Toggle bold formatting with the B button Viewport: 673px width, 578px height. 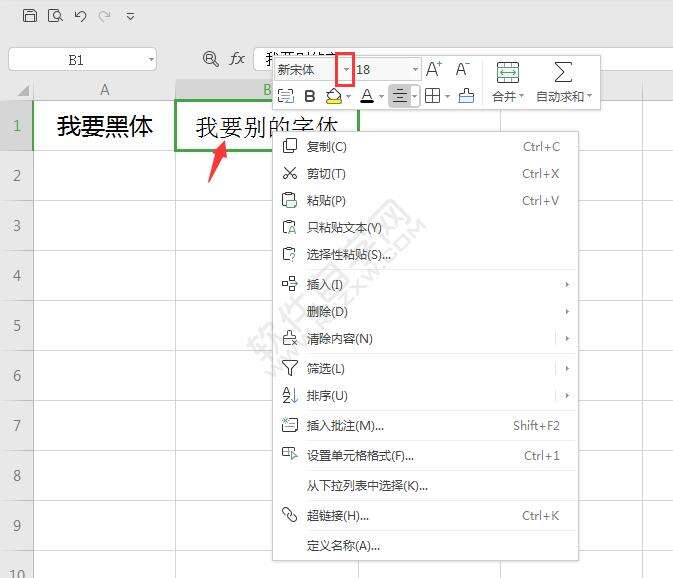tap(309, 96)
